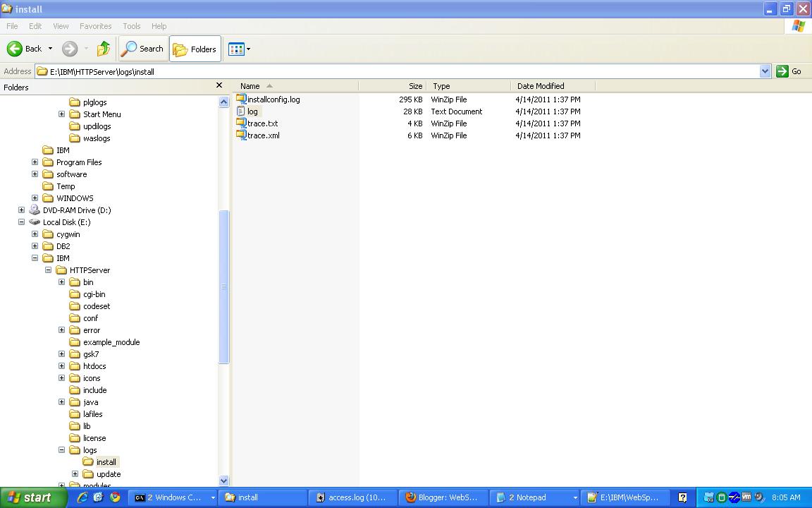The height and width of the screenshot is (508, 812).
Task: Click the taskbar help question icon
Action: click(682, 497)
